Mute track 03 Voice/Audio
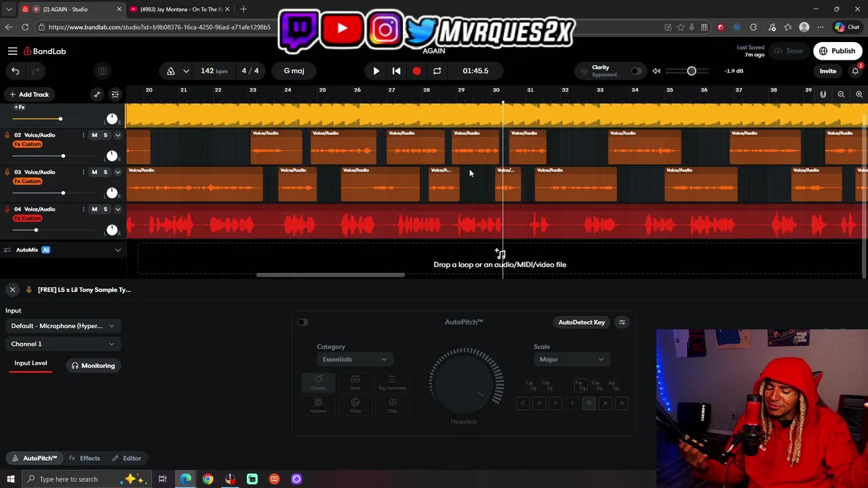 (x=94, y=172)
